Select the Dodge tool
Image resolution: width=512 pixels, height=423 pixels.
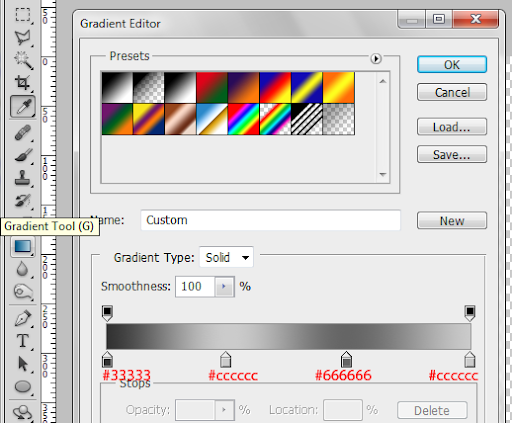tap(23, 292)
